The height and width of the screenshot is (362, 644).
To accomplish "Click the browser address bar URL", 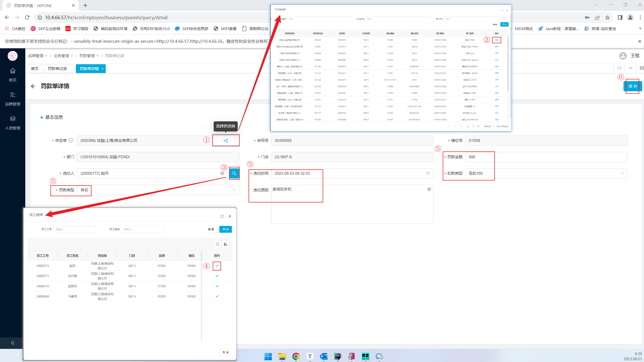I will coord(106,17).
